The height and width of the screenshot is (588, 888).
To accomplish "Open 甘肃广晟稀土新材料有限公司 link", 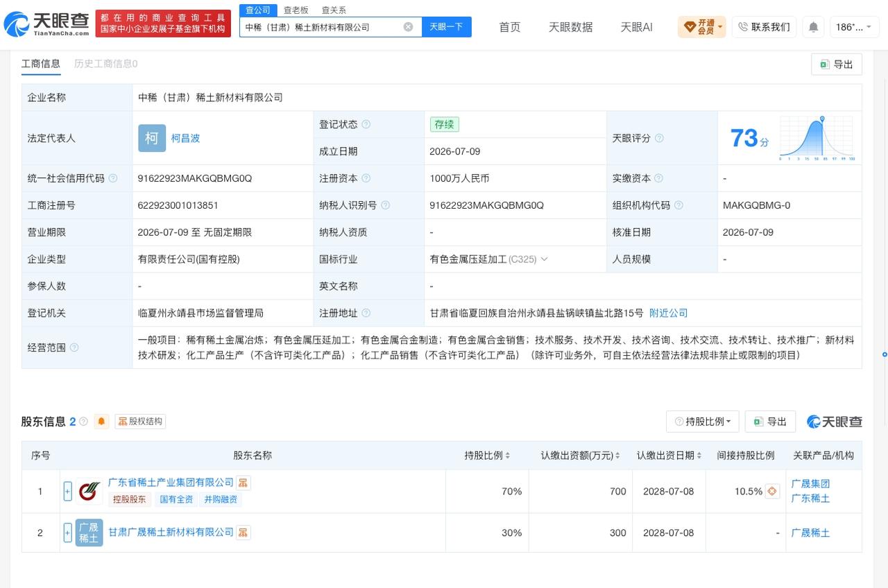I will coord(171,533).
